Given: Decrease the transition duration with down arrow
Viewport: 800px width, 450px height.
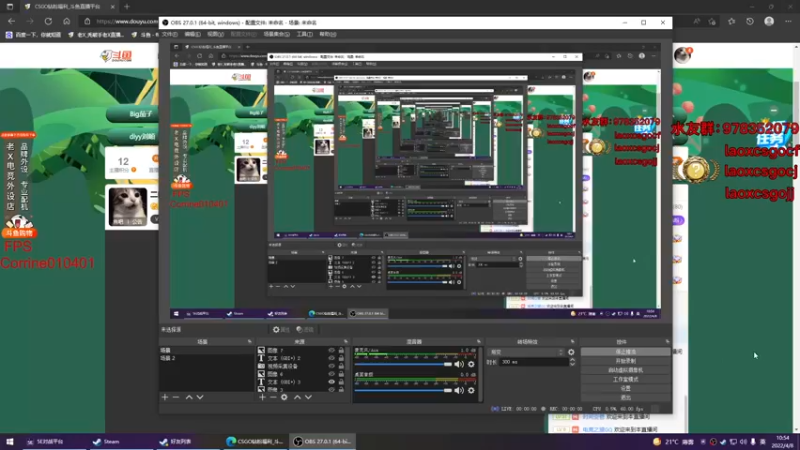Looking at the screenshot, I should pos(572,364).
